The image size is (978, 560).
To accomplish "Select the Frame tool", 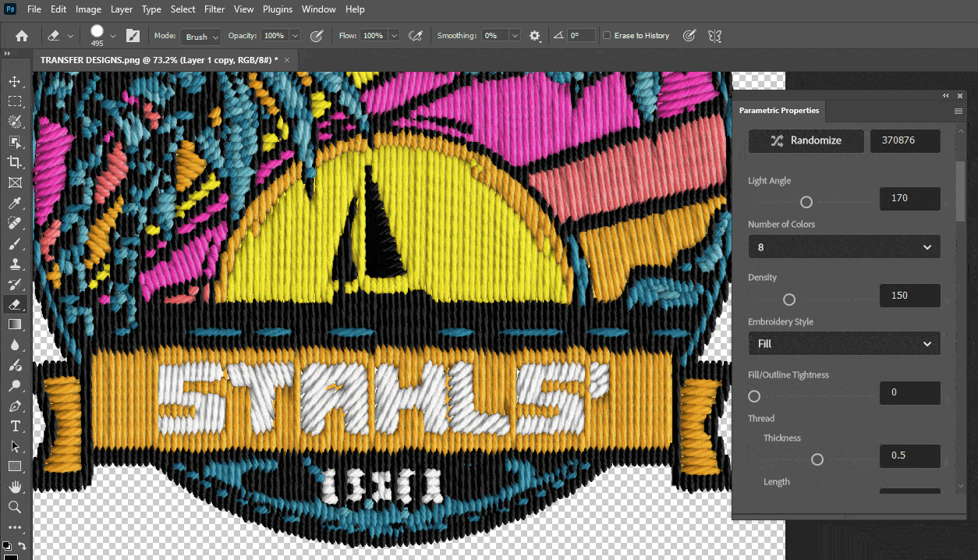I will tap(15, 183).
